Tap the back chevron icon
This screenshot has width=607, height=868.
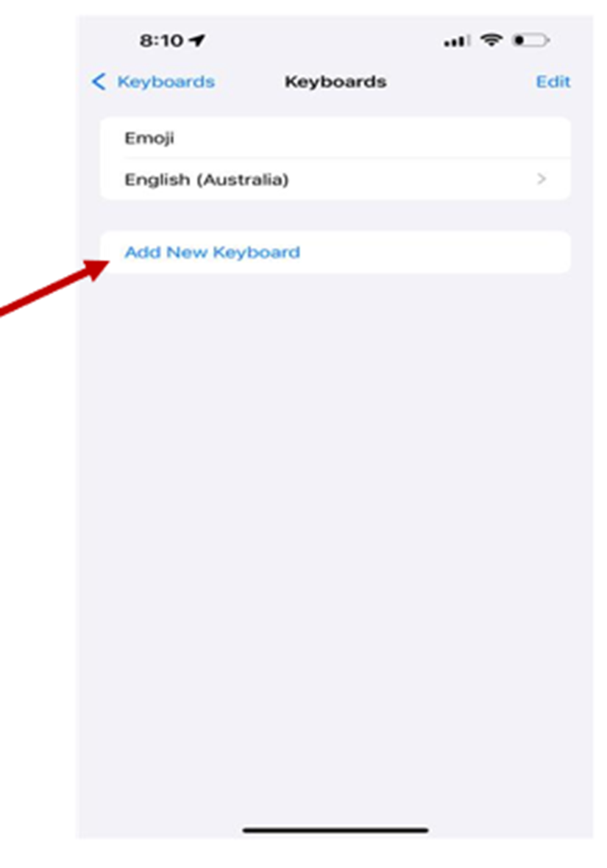click(x=99, y=82)
